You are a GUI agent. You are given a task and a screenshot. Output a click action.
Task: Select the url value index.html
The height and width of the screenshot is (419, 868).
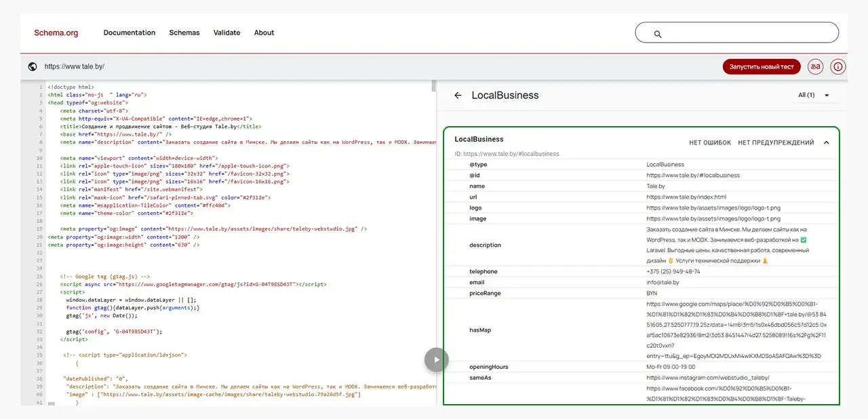pos(686,197)
